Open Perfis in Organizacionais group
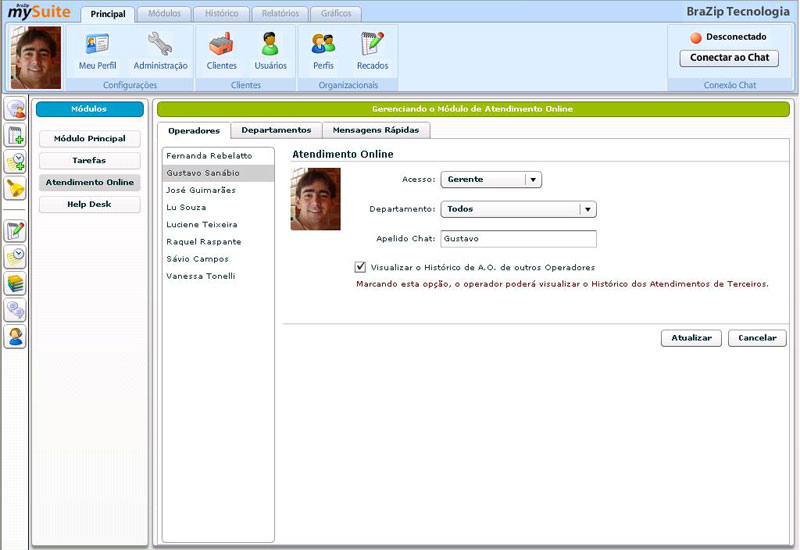Screen dimensions: 800x550 (323, 50)
